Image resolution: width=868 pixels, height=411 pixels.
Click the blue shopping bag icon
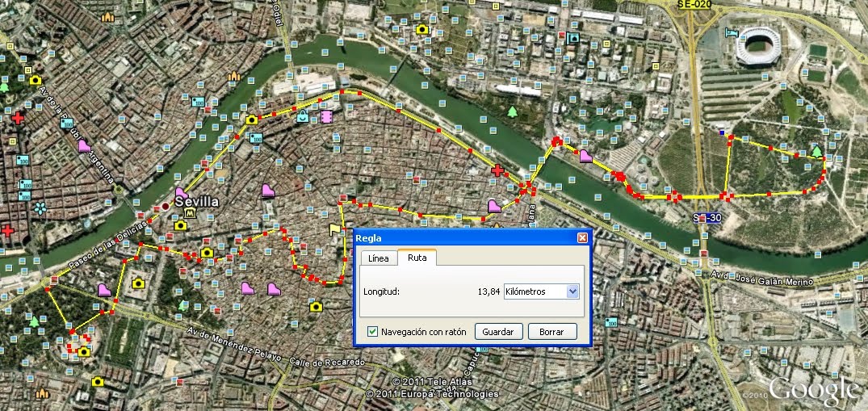302,116
